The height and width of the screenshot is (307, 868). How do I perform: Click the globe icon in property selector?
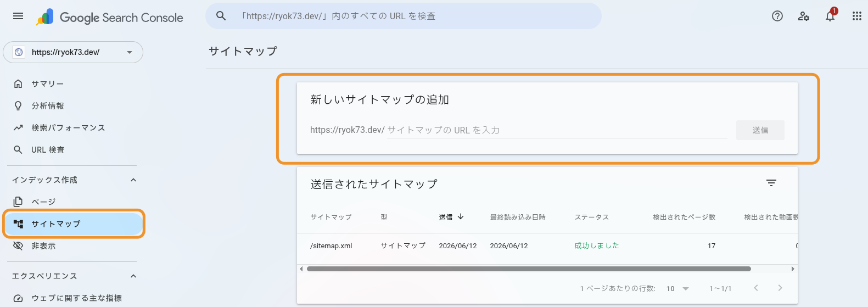tap(19, 52)
